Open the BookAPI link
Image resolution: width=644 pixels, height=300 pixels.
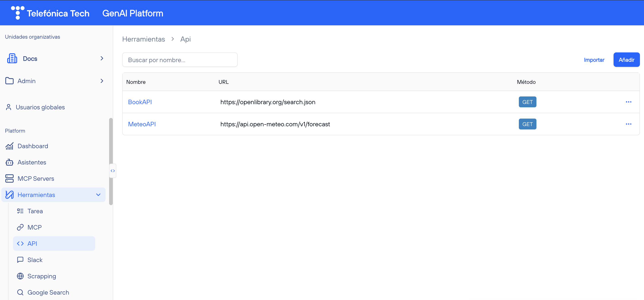click(x=140, y=102)
